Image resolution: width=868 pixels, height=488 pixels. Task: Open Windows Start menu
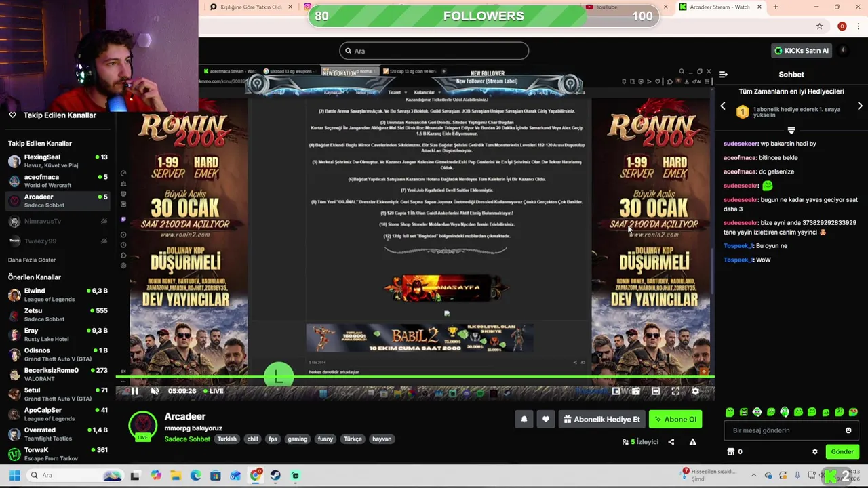14,475
